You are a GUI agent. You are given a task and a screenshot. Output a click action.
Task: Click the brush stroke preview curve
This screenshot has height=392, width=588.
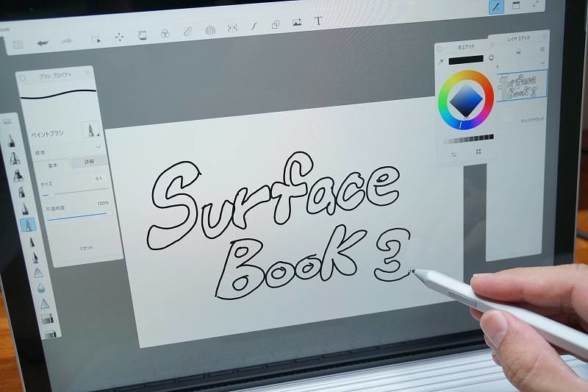(x=59, y=93)
